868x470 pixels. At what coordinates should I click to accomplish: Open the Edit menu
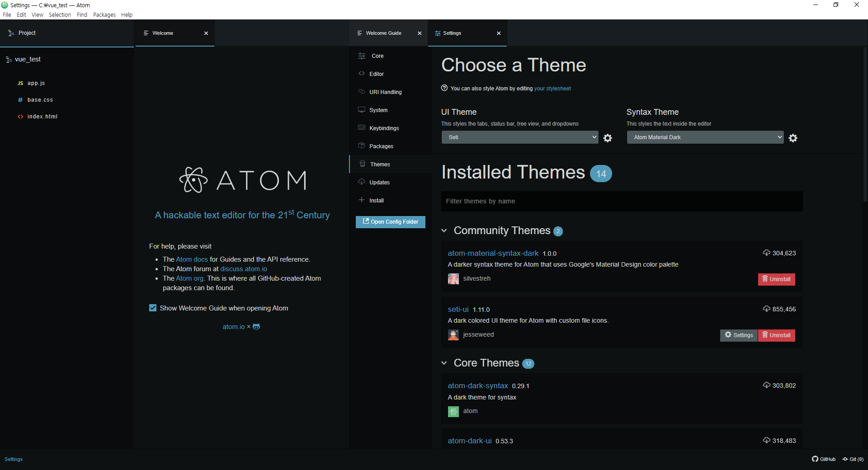point(21,15)
